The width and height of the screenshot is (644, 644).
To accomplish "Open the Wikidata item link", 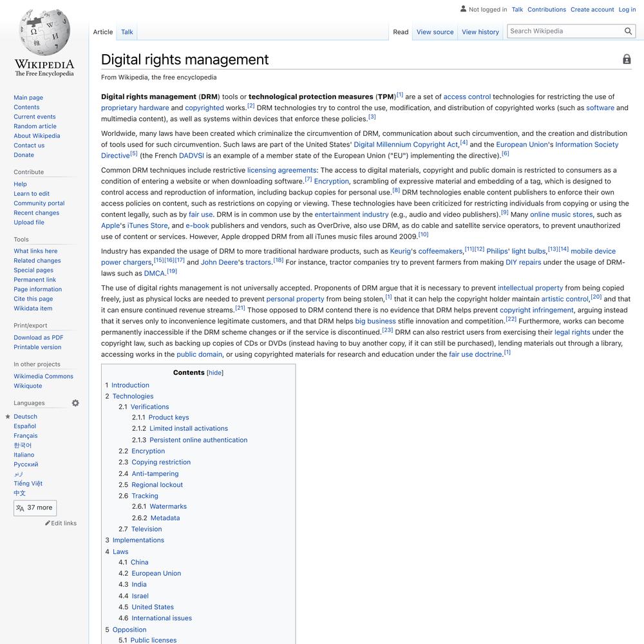I will pos(33,308).
